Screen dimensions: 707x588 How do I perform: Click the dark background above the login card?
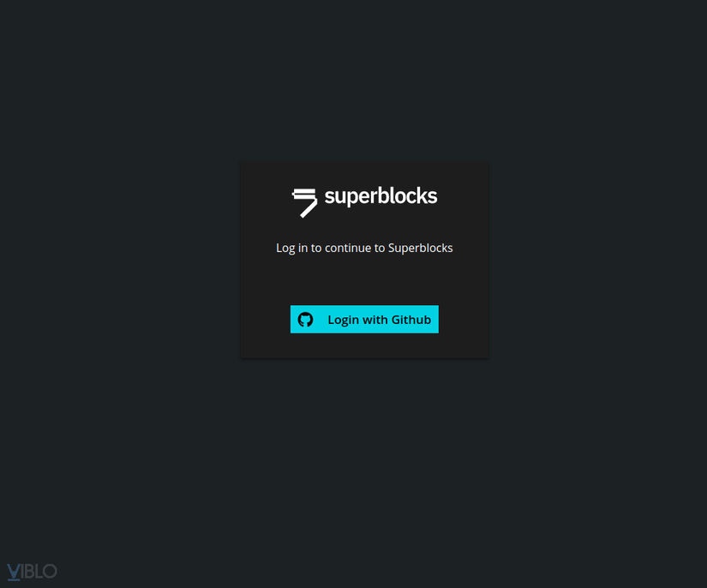(x=364, y=81)
